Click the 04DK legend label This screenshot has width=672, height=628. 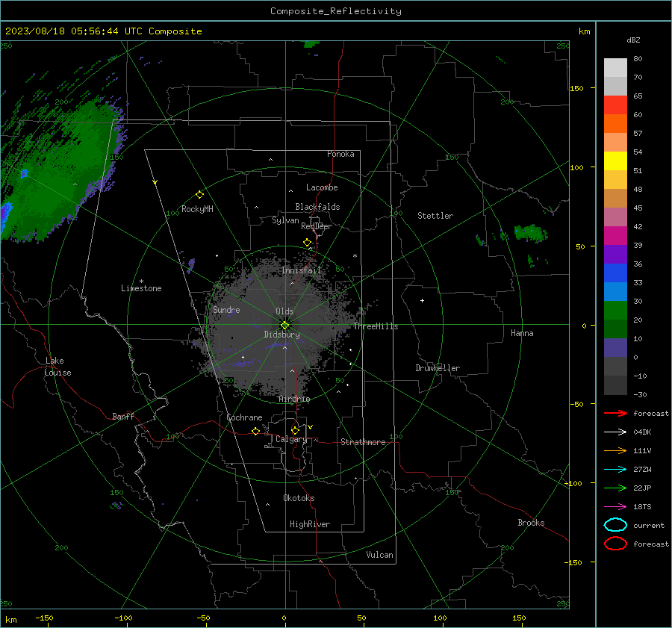click(642, 432)
